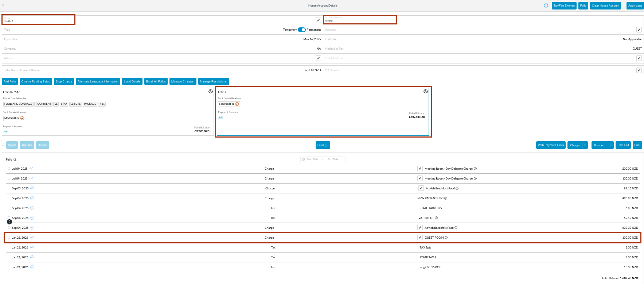Click the Start Date field in date filter
This screenshot has height=289, width=644.
tap(312, 159)
